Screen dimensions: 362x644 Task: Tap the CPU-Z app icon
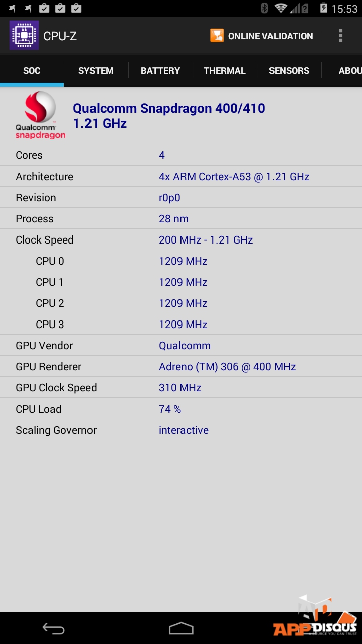point(24,36)
